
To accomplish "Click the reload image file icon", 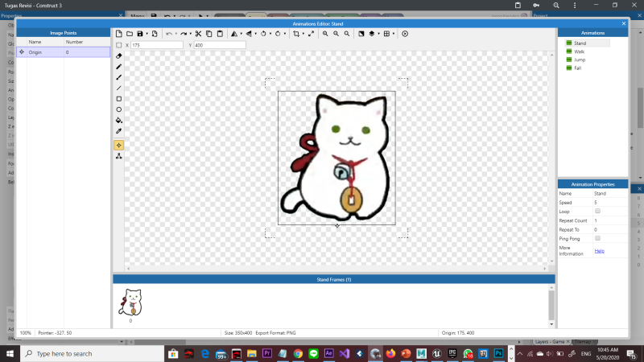I will pos(155,34).
